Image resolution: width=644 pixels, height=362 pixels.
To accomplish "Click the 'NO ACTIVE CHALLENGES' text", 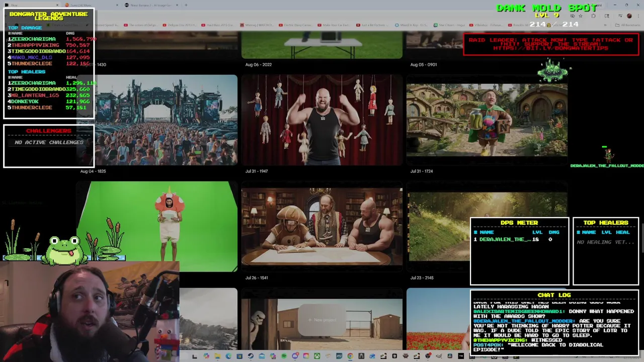I will coord(49,142).
